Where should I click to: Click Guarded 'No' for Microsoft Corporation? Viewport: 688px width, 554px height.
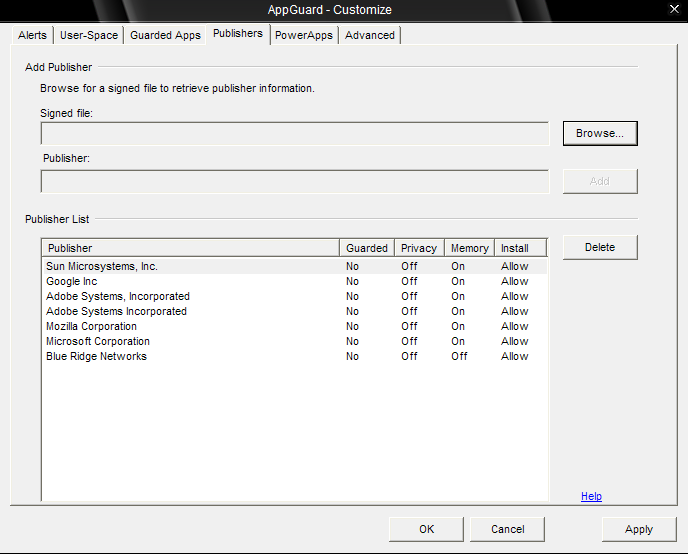click(x=352, y=341)
